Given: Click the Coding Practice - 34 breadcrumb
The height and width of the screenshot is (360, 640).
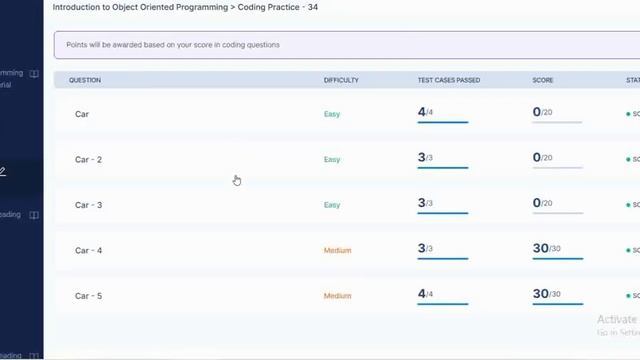Looking at the screenshot, I should [x=278, y=7].
